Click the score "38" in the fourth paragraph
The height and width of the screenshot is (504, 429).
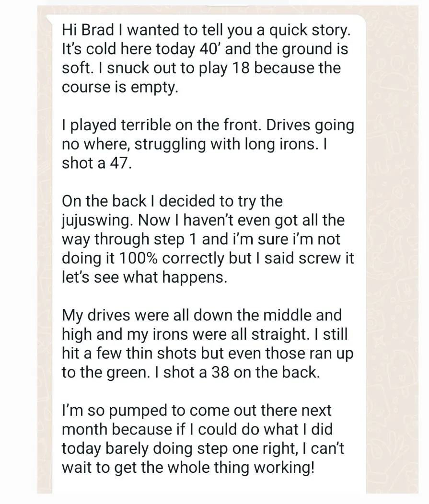(x=220, y=372)
